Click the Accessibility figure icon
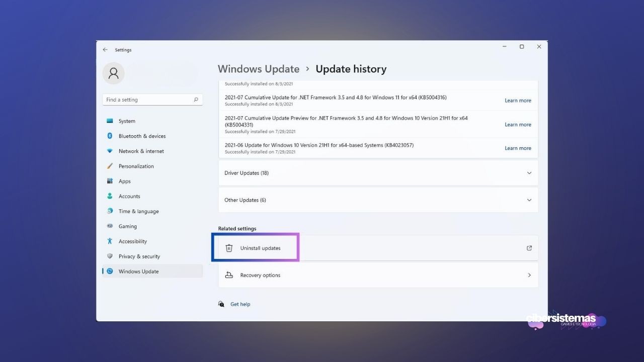This screenshot has width=644, height=362. 110,241
